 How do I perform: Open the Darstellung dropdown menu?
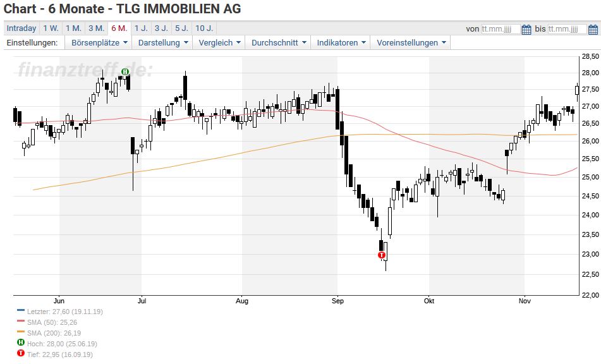point(163,42)
